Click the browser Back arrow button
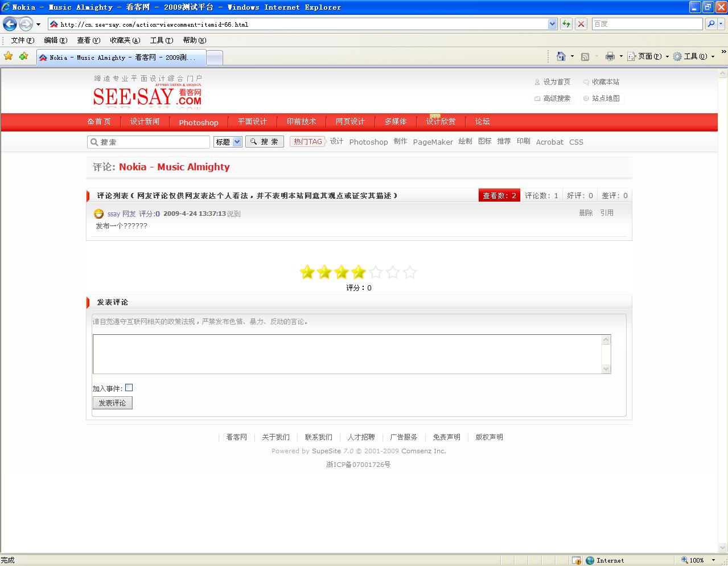This screenshot has height=566, width=728. click(10, 24)
